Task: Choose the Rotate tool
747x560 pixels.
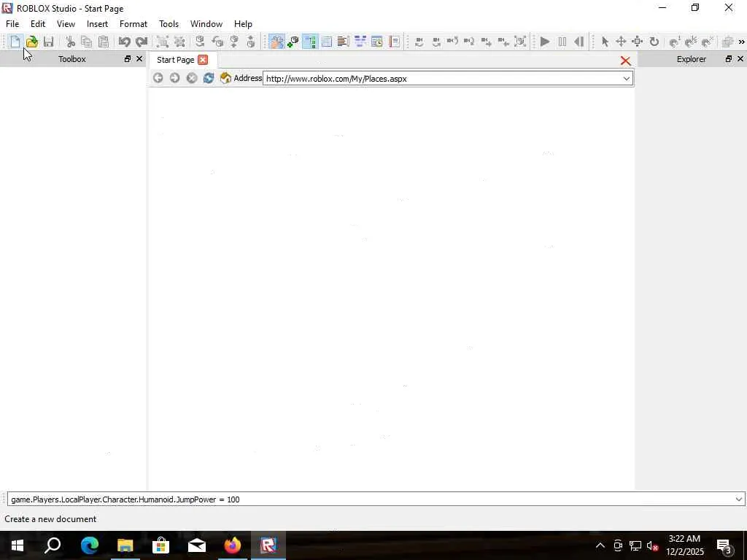Action: click(654, 42)
